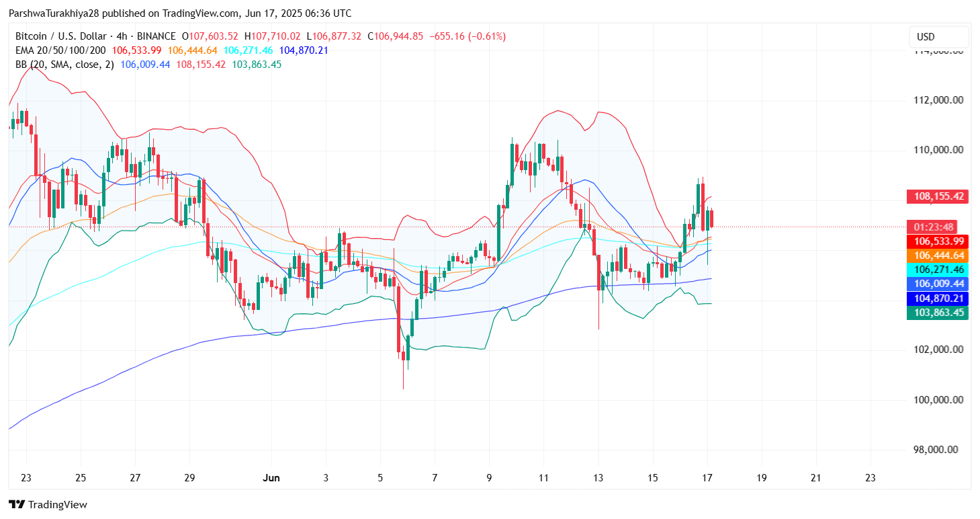Image resolution: width=980 pixels, height=519 pixels.
Task: Click the date 17 on the time axis
Action: tap(707, 478)
